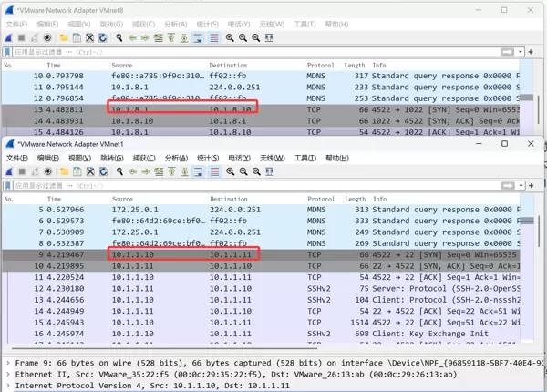Screen dimensions: 547x392
Task: Click zoom out icon in VMnet8 toolbar
Action: point(243,38)
